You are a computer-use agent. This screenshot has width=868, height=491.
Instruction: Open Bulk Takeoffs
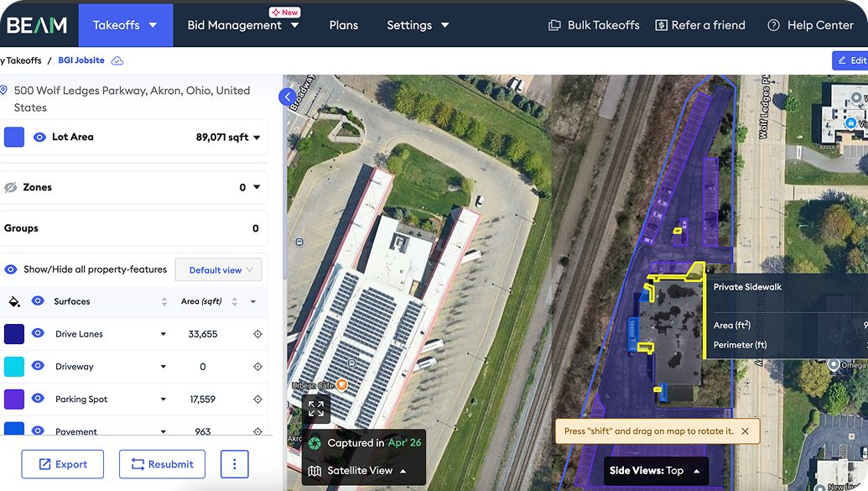click(x=594, y=25)
